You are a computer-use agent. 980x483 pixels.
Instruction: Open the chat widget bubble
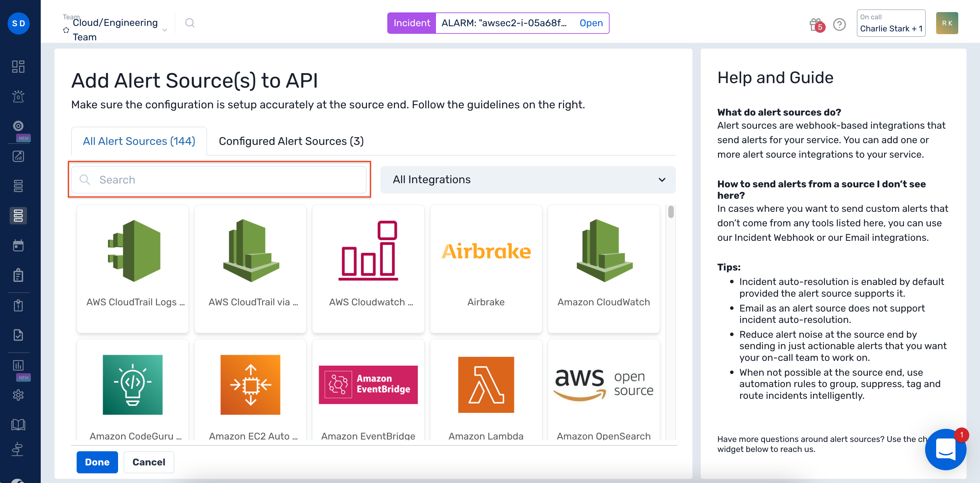click(945, 450)
